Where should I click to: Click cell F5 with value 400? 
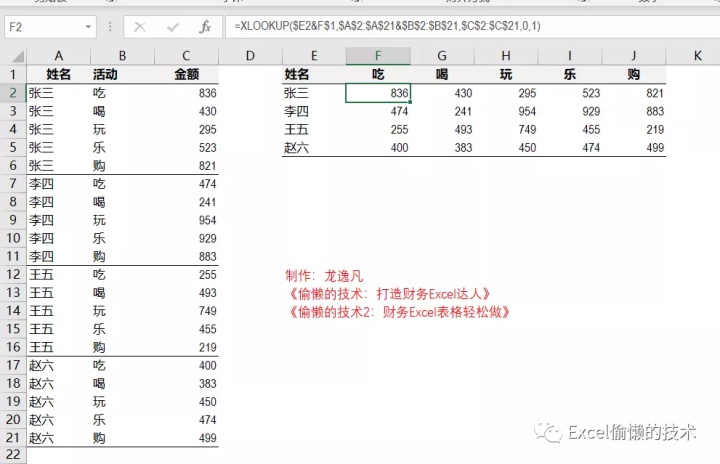point(378,147)
